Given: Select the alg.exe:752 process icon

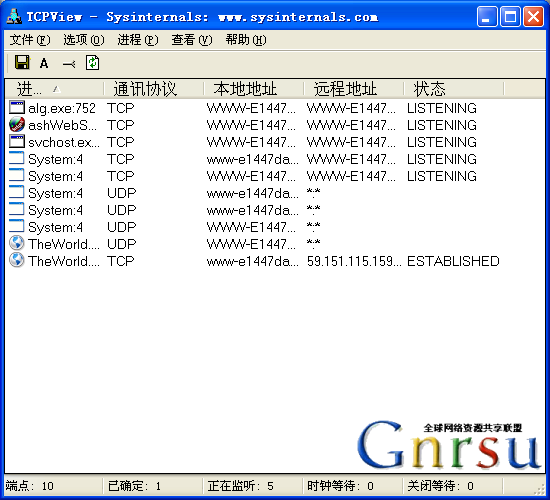Looking at the screenshot, I should [x=17, y=107].
